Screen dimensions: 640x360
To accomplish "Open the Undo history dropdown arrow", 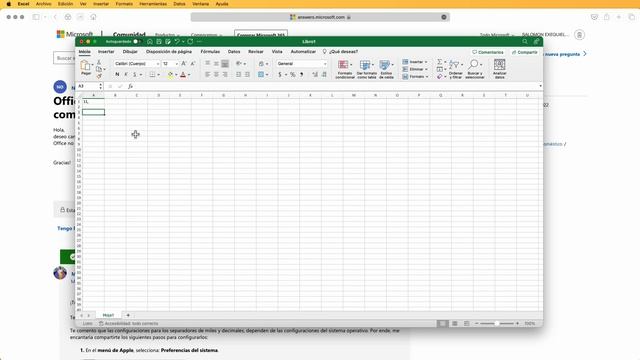I will (x=183, y=42).
